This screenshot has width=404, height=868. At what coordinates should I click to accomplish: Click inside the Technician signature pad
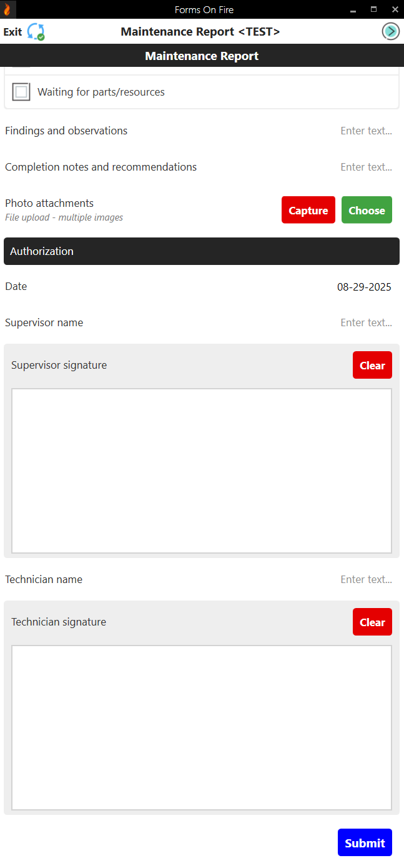click(201, 727)
